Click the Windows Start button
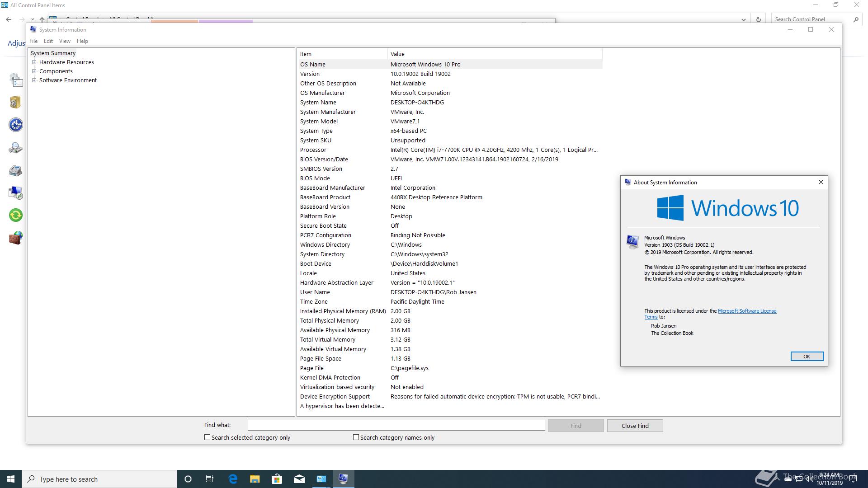Screen dimensions: 868x488 coord(11,479)
